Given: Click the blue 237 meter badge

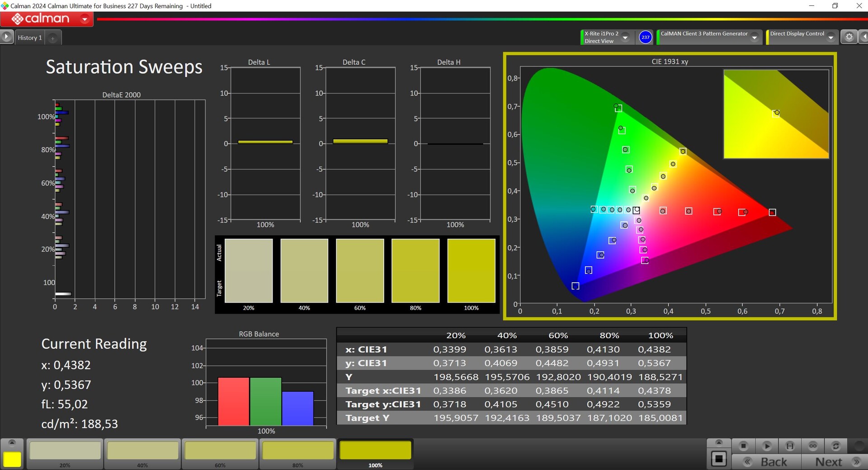Looking at the screenshot, I should coord(645,37).
